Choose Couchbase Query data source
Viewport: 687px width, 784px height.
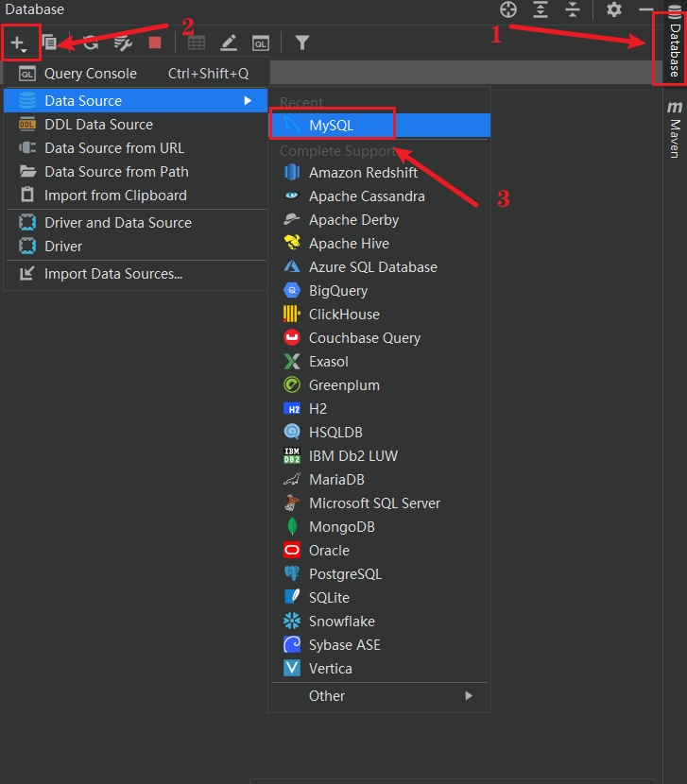(380, 337)
